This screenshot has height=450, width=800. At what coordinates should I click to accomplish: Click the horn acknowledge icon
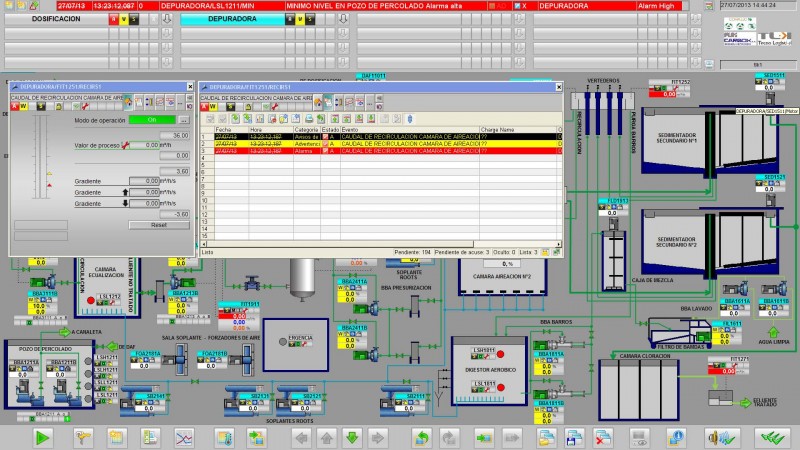point(720,438)
